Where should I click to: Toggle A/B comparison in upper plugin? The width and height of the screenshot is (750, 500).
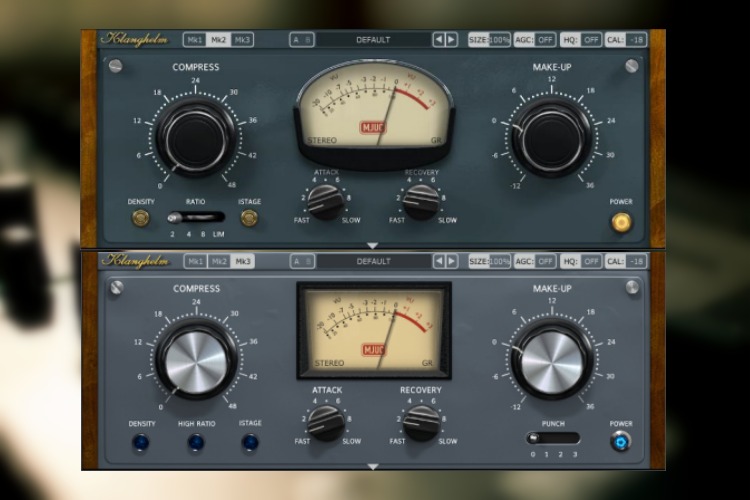302,40
